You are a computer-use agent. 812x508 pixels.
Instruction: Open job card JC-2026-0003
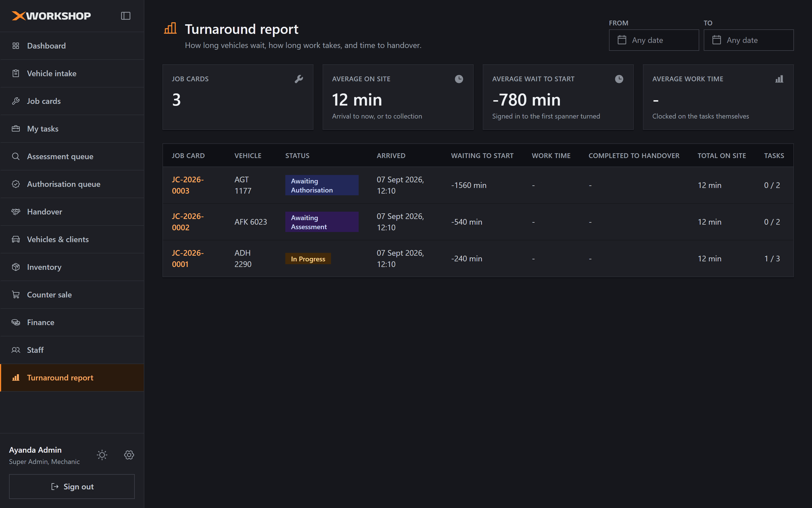click(x=188, y=185)
